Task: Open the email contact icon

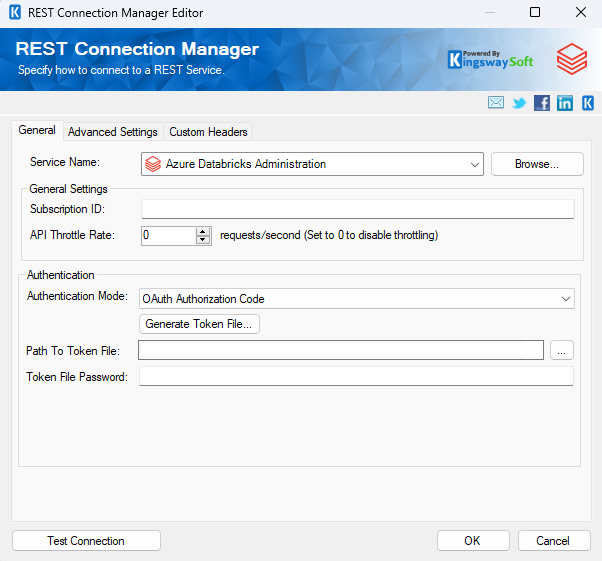Action: coord(496,103)
